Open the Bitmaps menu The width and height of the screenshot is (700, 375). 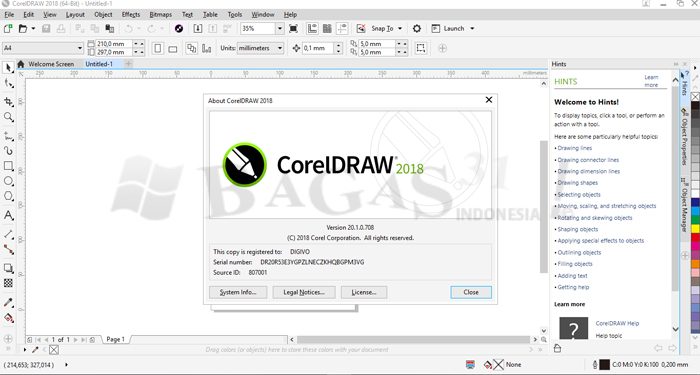click(x=160, y=15)
